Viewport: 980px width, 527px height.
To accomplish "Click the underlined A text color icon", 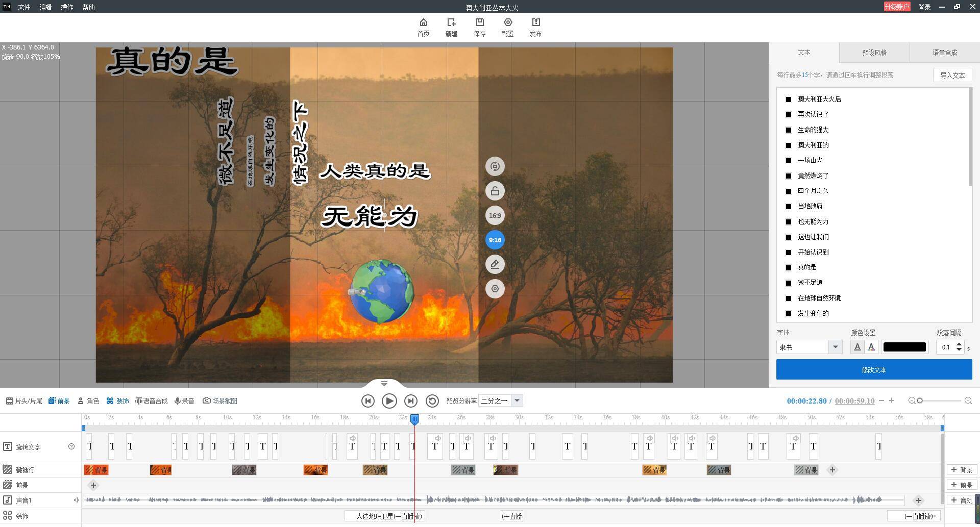I will coord(857,347).
